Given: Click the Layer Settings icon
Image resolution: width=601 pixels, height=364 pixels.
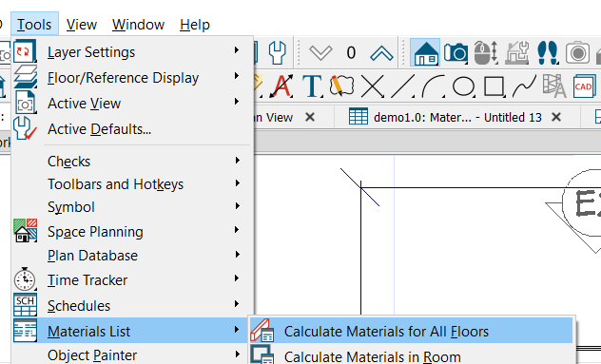Looking at the screenshot, I should click(25, 50).
